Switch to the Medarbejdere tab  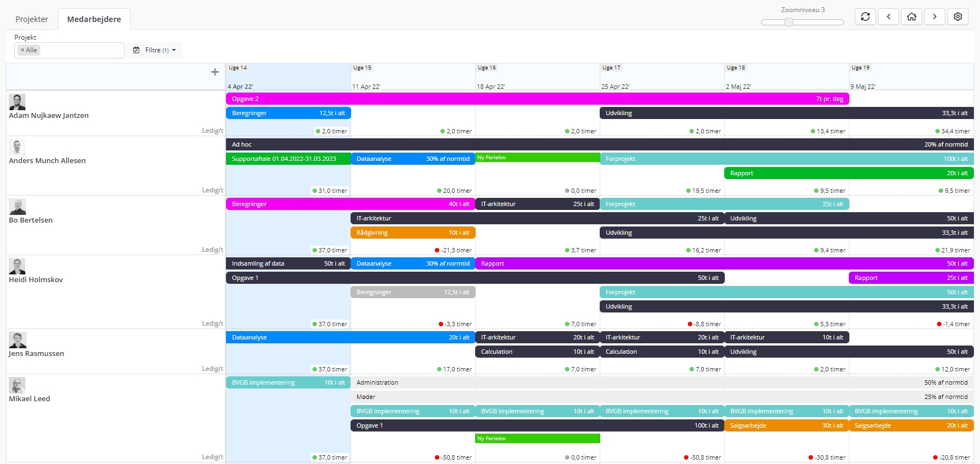point(94,19)
